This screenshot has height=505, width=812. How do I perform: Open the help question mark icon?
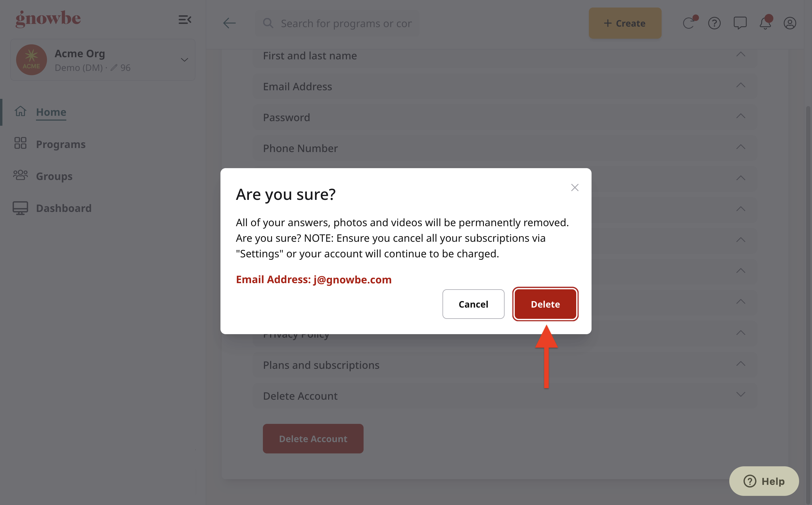[714, 23]
